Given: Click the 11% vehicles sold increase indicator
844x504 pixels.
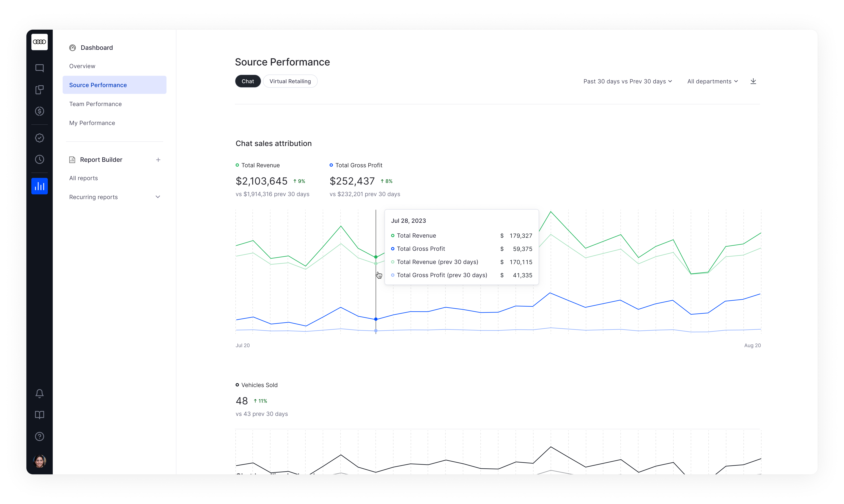Looking at the screenshot, I should [x=260, y=401].
